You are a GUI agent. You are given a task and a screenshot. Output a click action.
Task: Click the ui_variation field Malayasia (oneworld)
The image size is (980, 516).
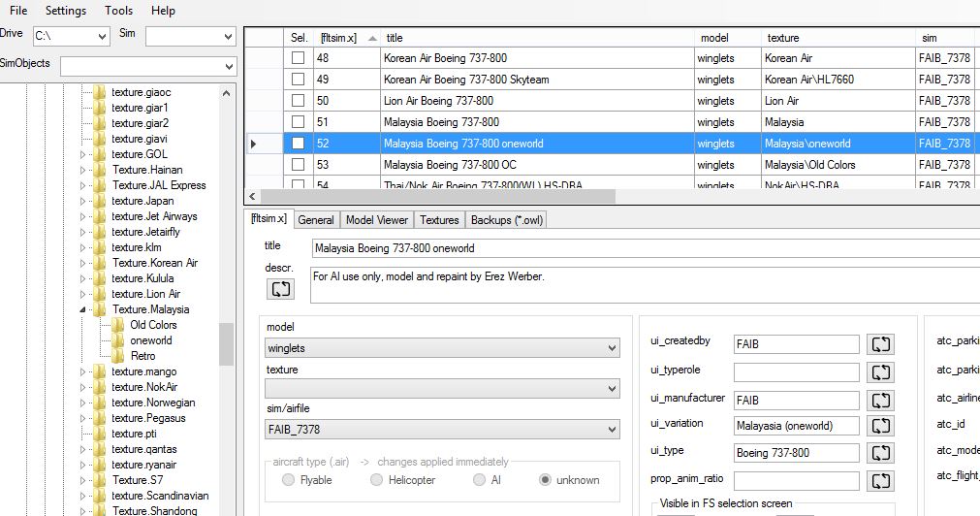click(x=796, y=426)
